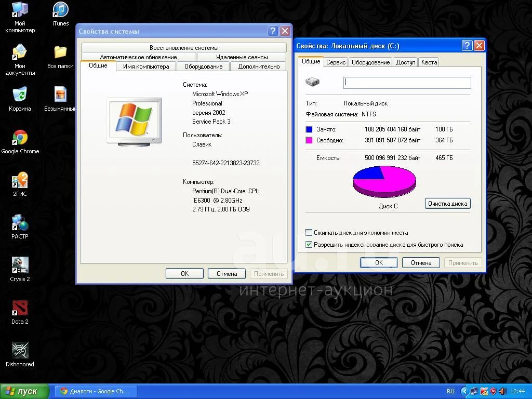Click the magenta Свободно color swatch
This screenshot has width=532, height=399.
coord(309,140)
